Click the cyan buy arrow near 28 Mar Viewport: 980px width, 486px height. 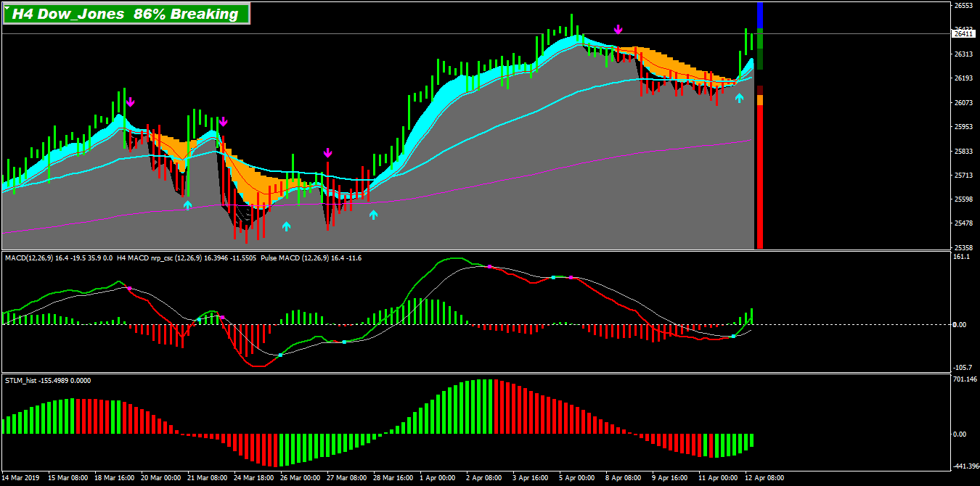[373, 215]
